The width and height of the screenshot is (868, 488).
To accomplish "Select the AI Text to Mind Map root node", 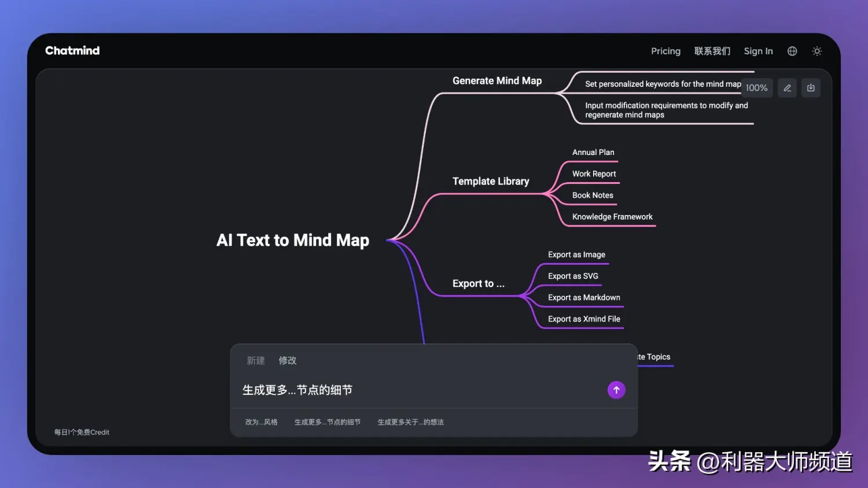I will [x=293, y=240].
